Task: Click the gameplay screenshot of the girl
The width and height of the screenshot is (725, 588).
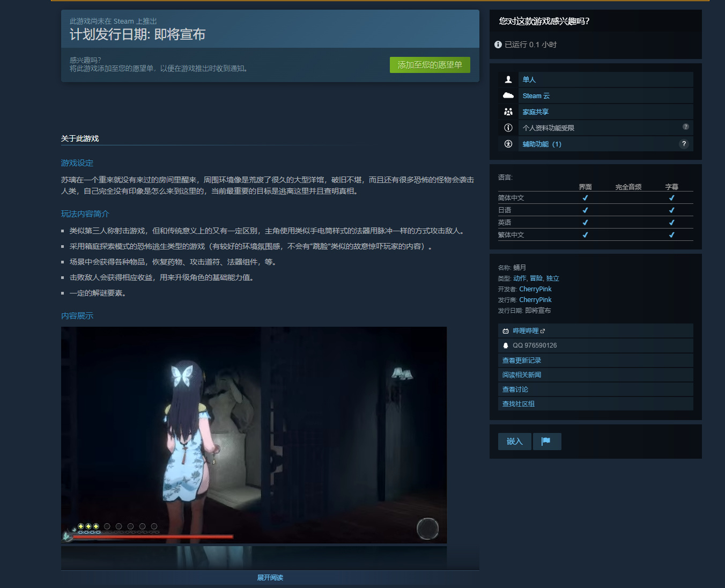Action: point(254,435)
